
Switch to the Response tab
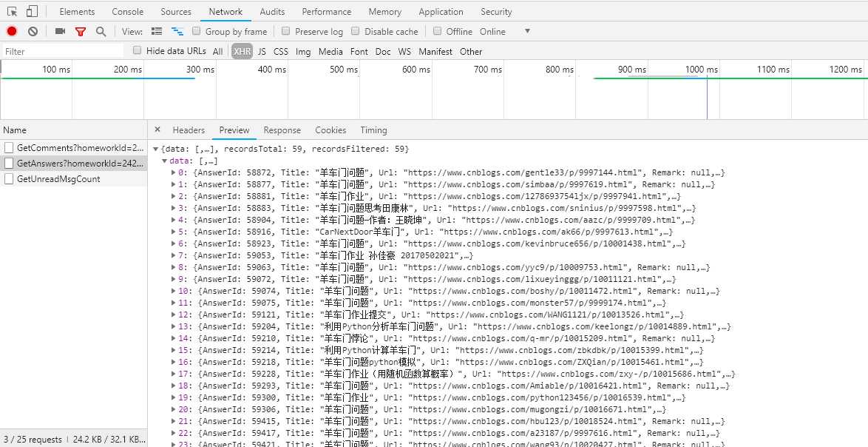coord(282,130)
